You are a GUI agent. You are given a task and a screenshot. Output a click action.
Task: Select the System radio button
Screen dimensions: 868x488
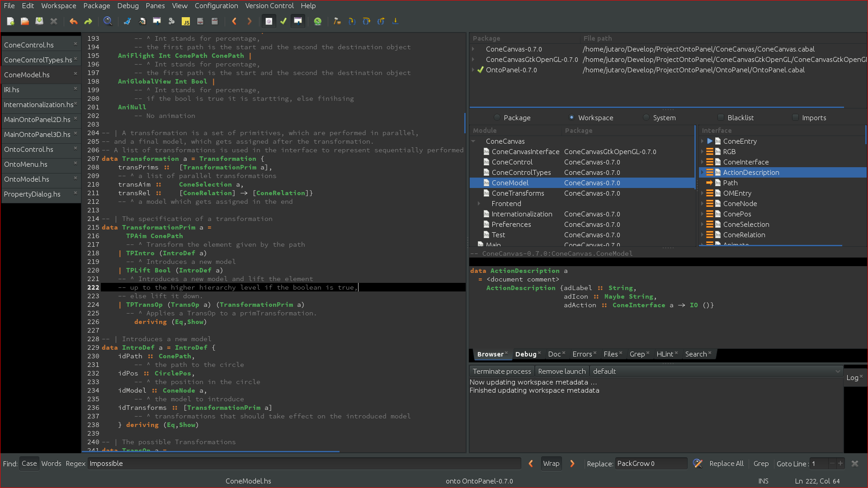click(x=646, y=117)
